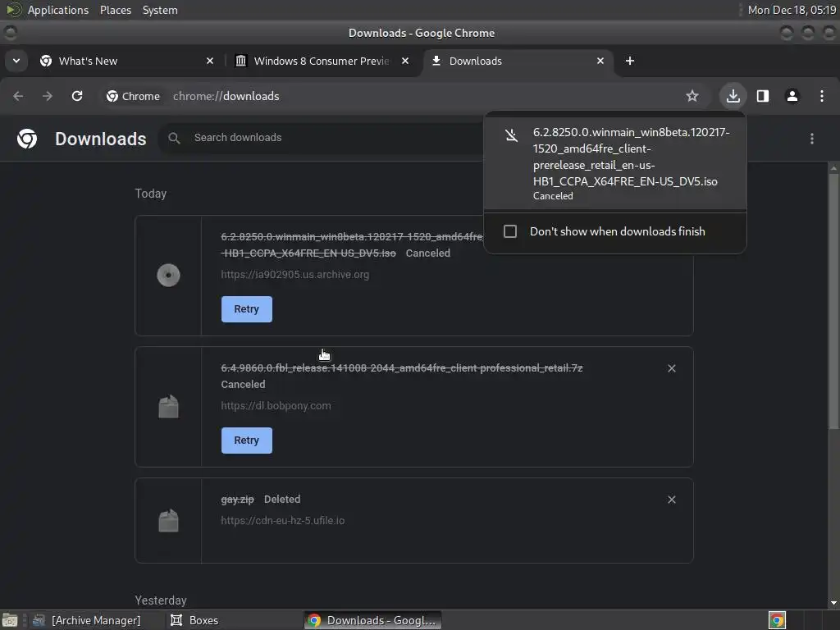This screenshot has height=630, width=840.
Task: Open the Chrome profile avatar icon
Action: [x=792, y=96]
